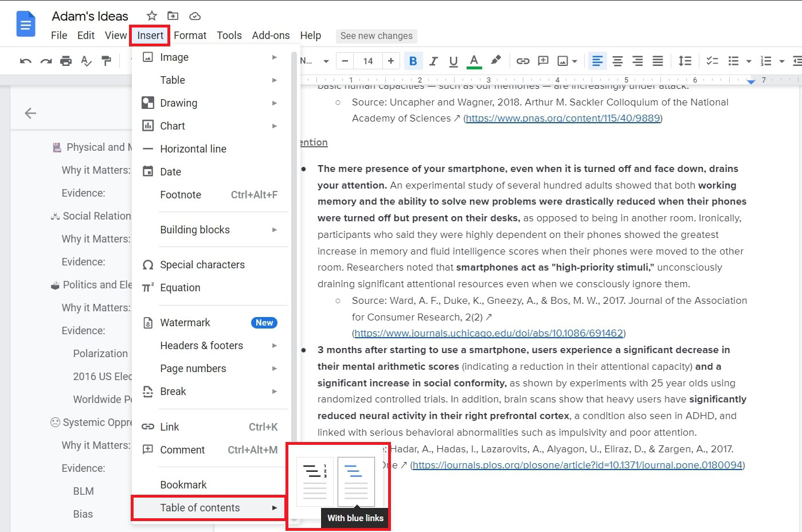Toggle Italic formatting button

point(433,61)
